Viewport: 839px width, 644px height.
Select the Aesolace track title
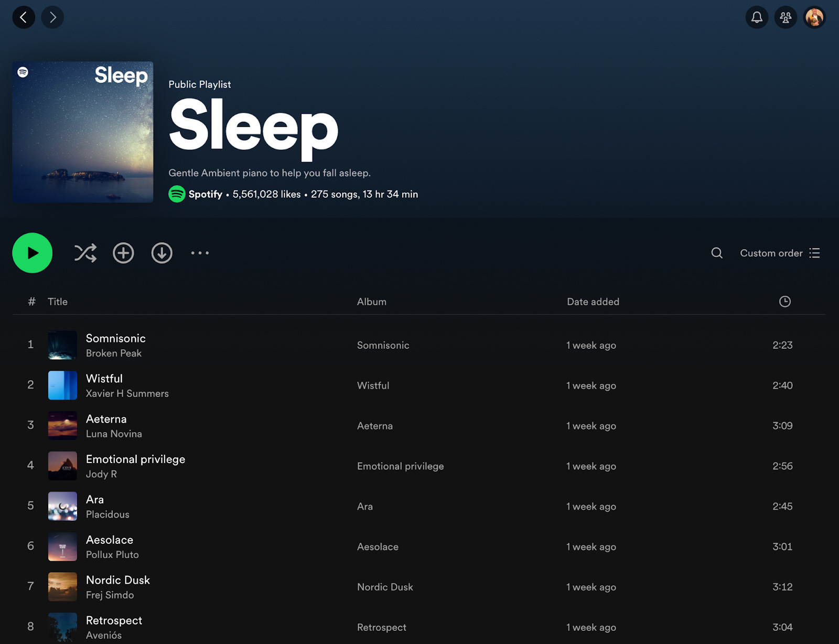110,540
